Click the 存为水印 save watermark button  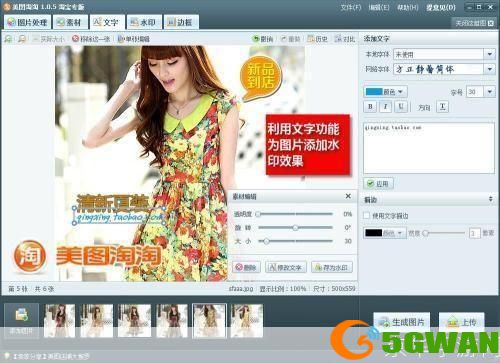[332, 267]
